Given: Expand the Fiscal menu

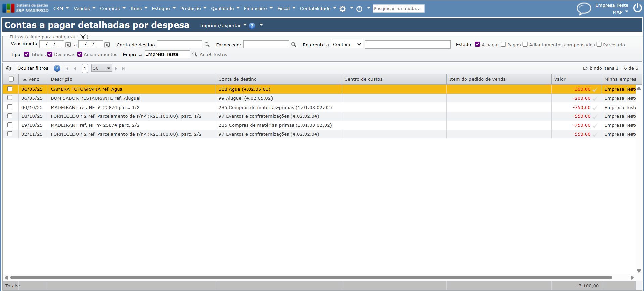Looking at the screenshot, I should pos(286,8).
